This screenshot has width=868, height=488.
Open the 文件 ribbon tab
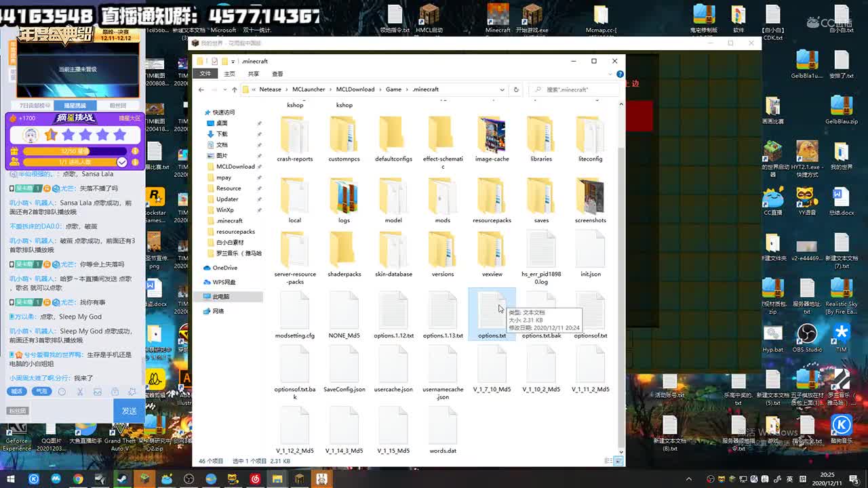(x=205, y=74)
